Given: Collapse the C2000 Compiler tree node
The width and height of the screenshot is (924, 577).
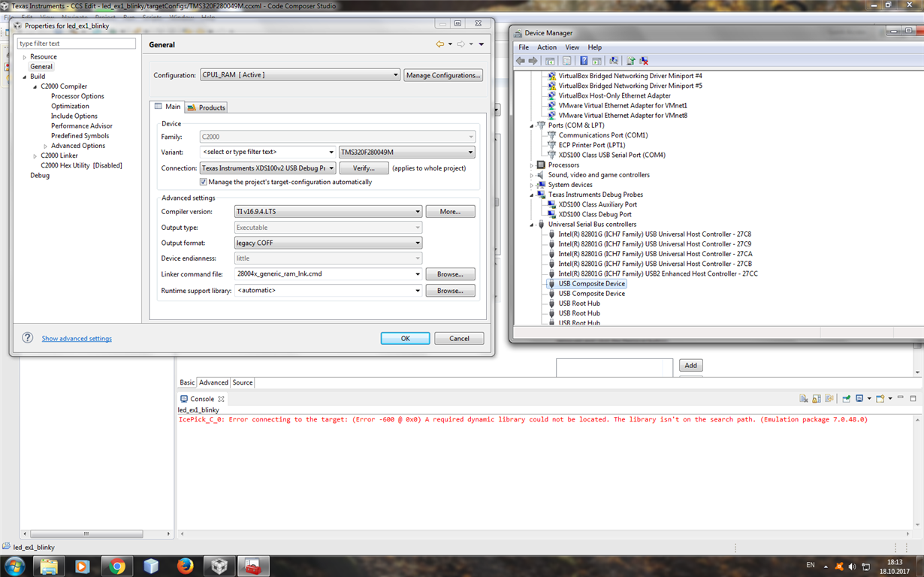Looking at the screenshot, I should click(x=35, y=86).
